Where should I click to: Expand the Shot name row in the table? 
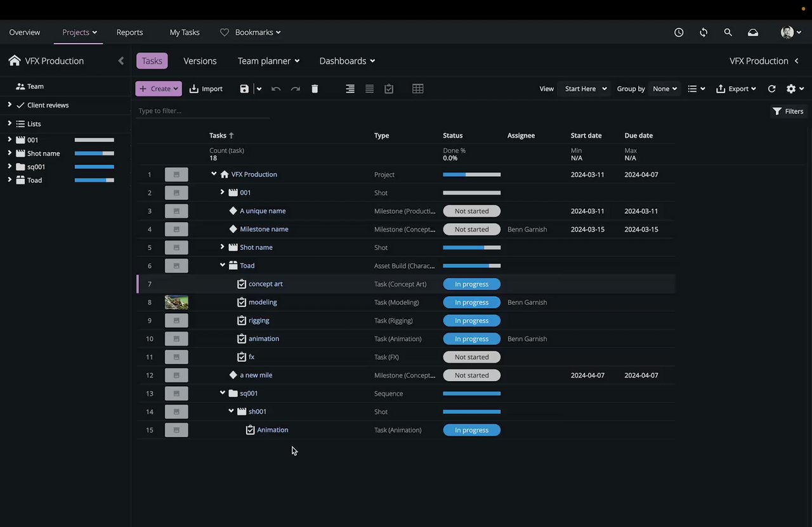coord(222,247)
